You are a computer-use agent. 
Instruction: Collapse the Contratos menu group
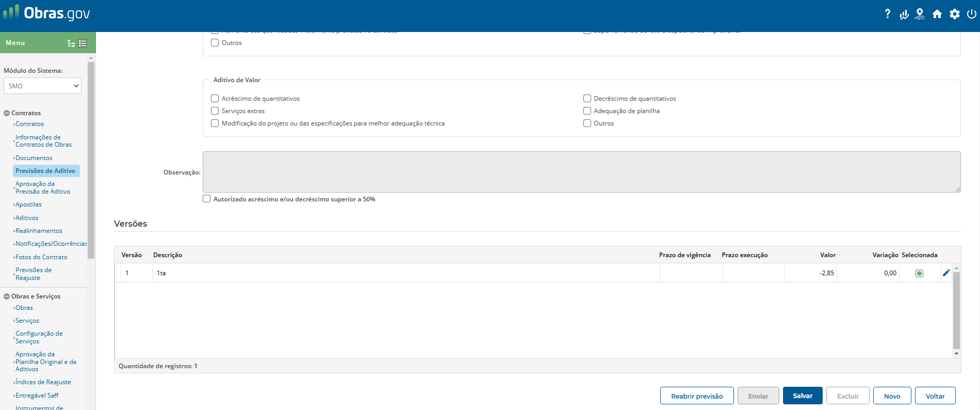(7, 113)
